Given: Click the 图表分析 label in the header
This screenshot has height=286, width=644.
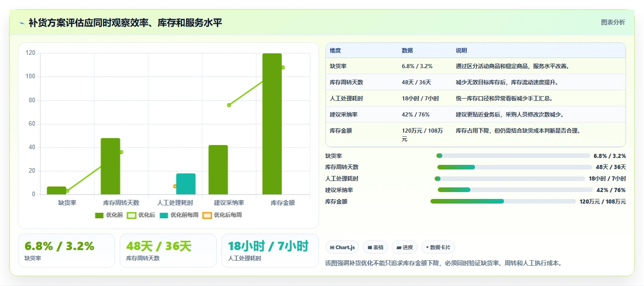Looking at the screenshot, I should 613,22.
